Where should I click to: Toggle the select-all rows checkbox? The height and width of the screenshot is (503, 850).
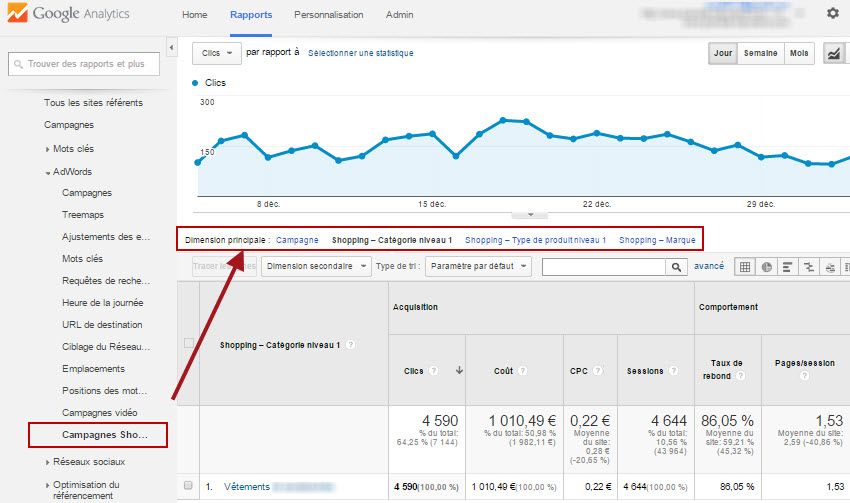(x=189, y=343)
